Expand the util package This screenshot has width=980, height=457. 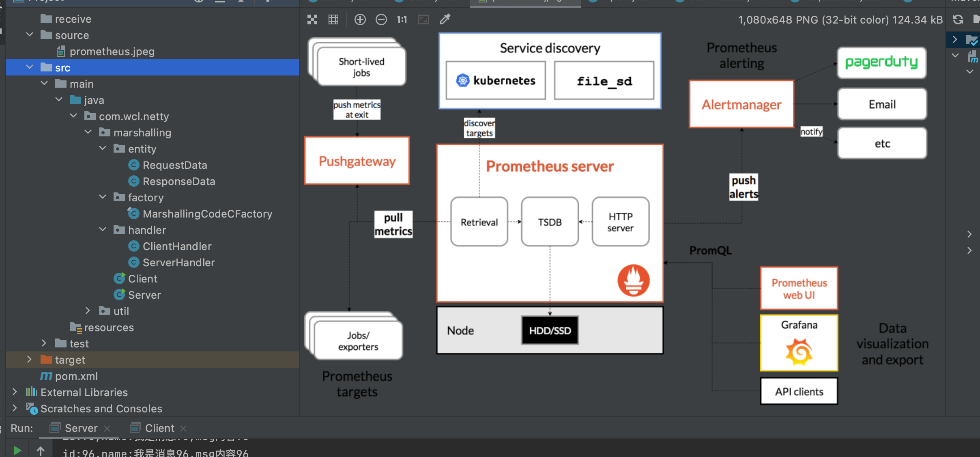pyautogui.click(x=88, y=311)
